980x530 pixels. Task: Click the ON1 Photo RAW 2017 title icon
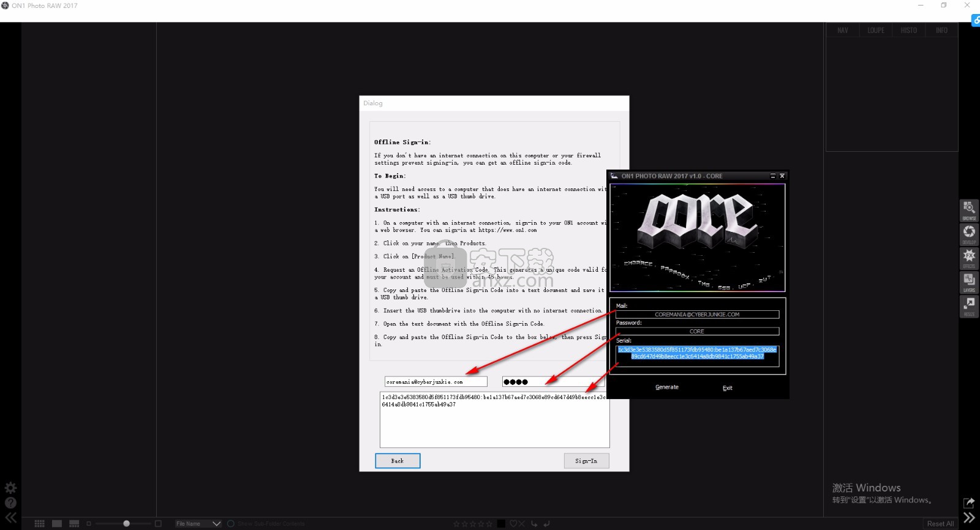(x=5, y=6)
